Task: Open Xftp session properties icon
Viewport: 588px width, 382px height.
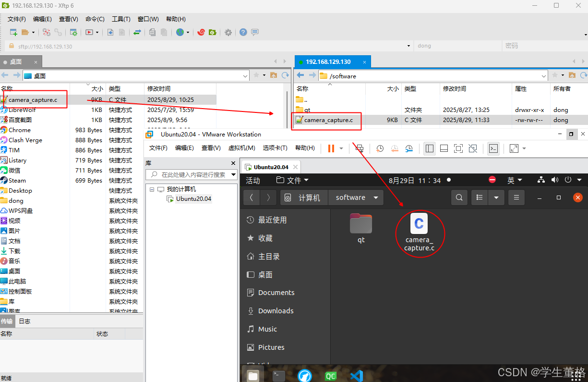Action: (x=73, y=32)
